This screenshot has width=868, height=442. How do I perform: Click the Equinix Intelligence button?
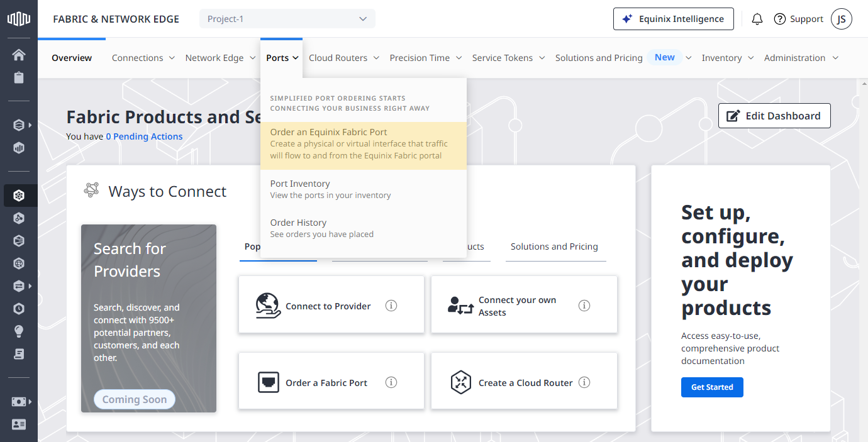tap(673, 19)
